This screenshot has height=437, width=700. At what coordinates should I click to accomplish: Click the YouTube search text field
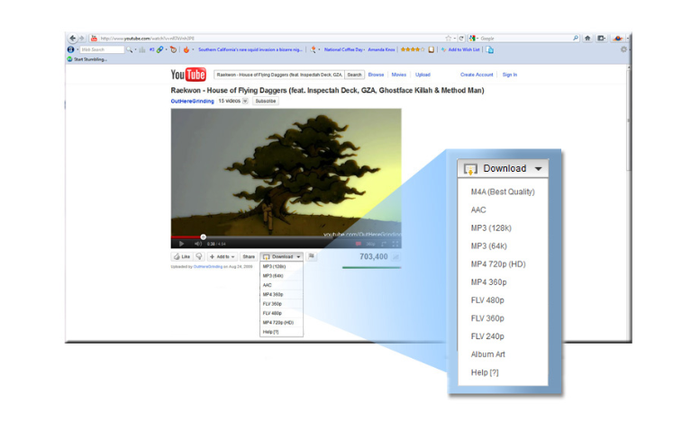279,75
